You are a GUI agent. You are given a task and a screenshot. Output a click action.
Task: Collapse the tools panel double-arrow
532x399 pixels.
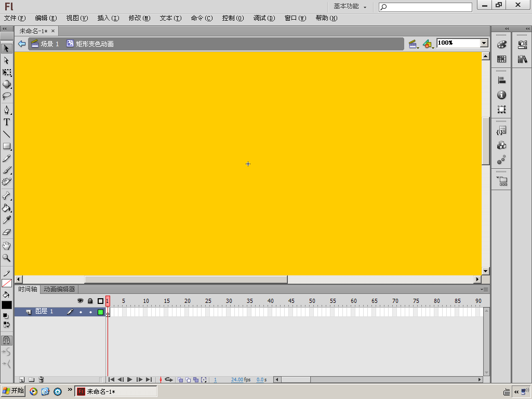(x=4, y=29)
